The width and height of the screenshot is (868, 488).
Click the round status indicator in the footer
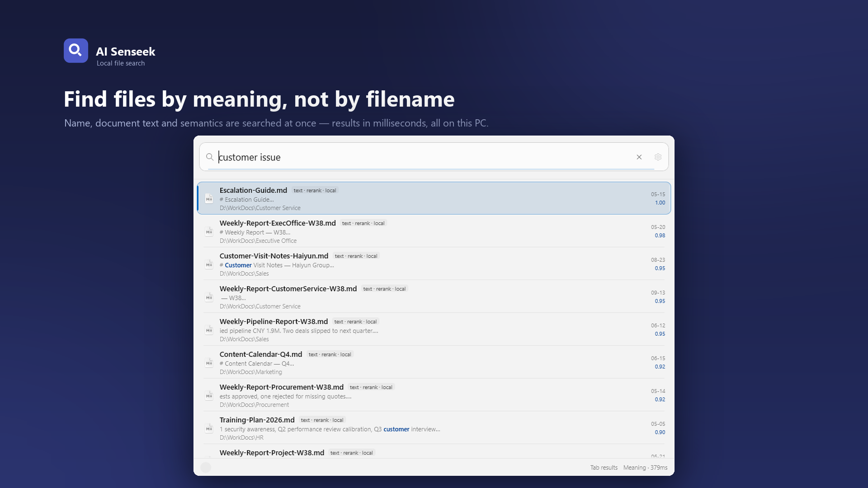point(206,468)
